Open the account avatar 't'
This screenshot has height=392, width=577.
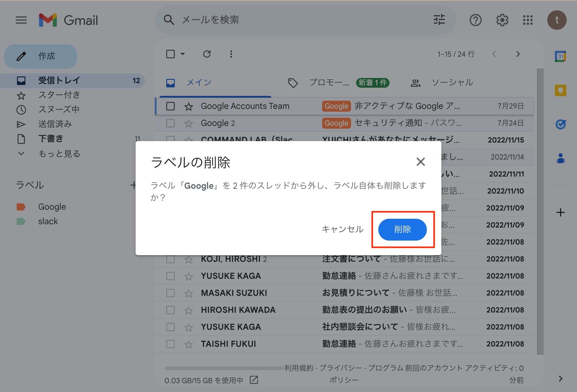click(x=557, y=20)
